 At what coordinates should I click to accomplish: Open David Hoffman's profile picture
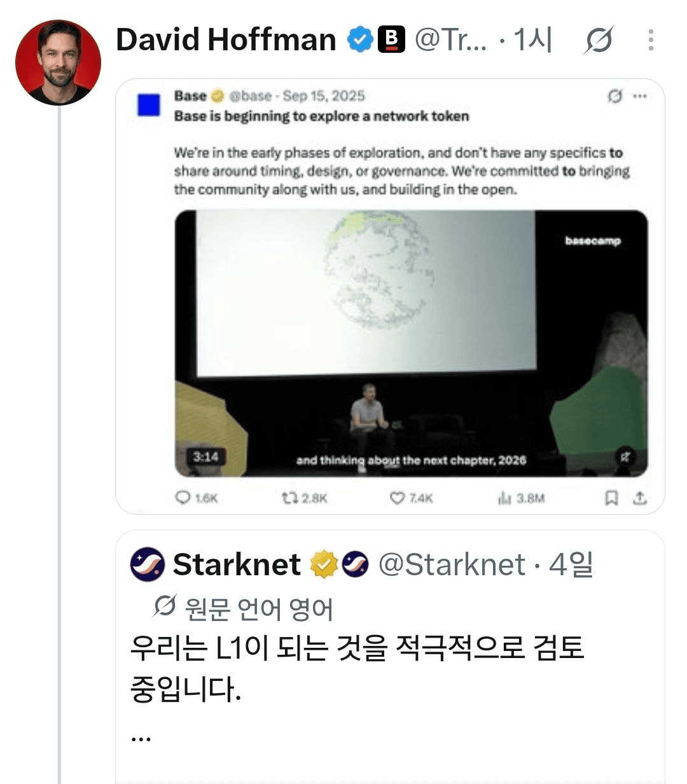(58, 62)
